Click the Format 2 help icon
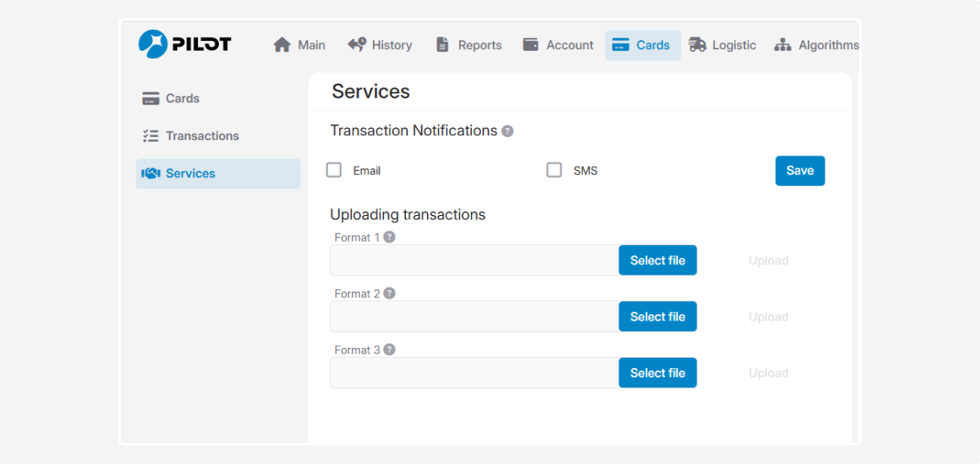 coord(390,293)
